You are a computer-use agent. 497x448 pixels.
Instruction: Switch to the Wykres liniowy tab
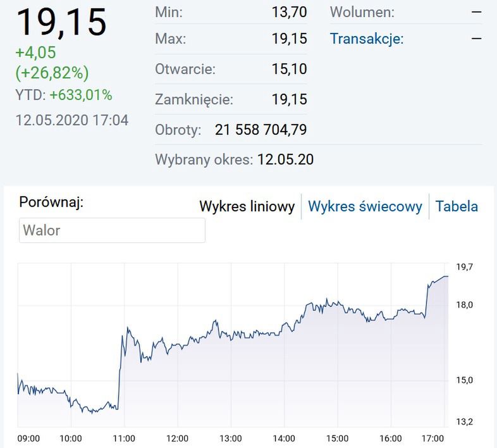(x=247, y=207)
